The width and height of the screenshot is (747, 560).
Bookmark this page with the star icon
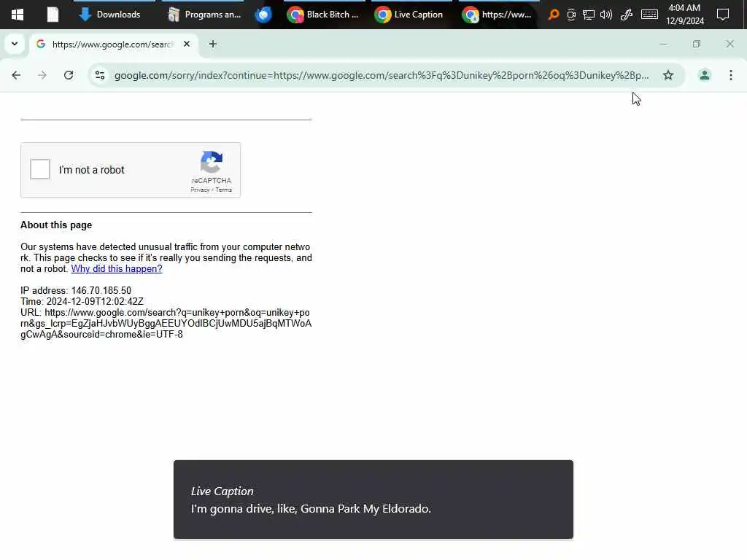click(x=668, y=75)
